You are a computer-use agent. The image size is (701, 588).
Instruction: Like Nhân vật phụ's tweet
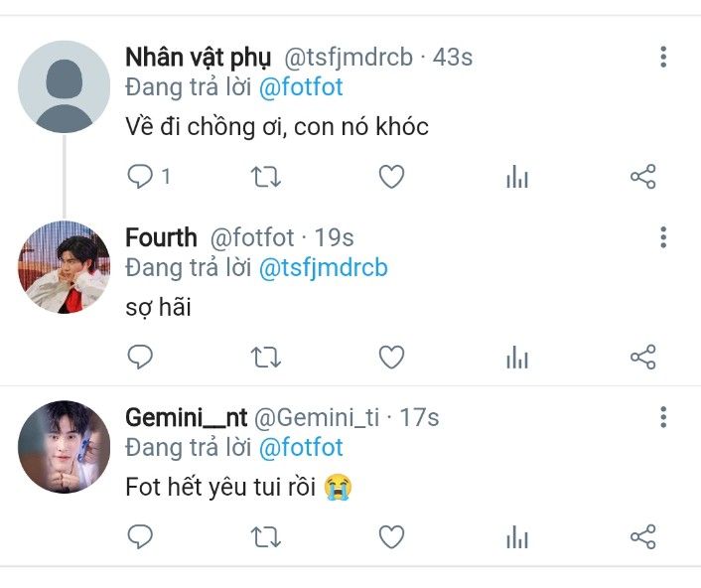coord(391,176)
